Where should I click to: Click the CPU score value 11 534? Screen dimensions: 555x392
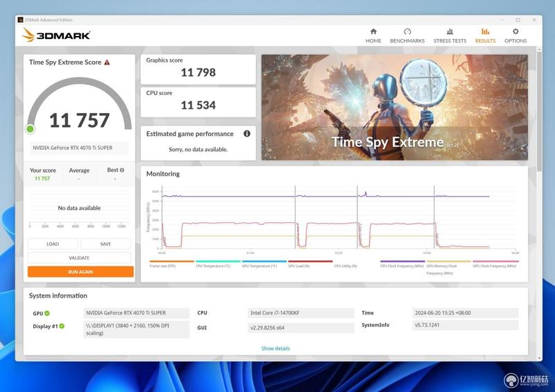point(198,105)
